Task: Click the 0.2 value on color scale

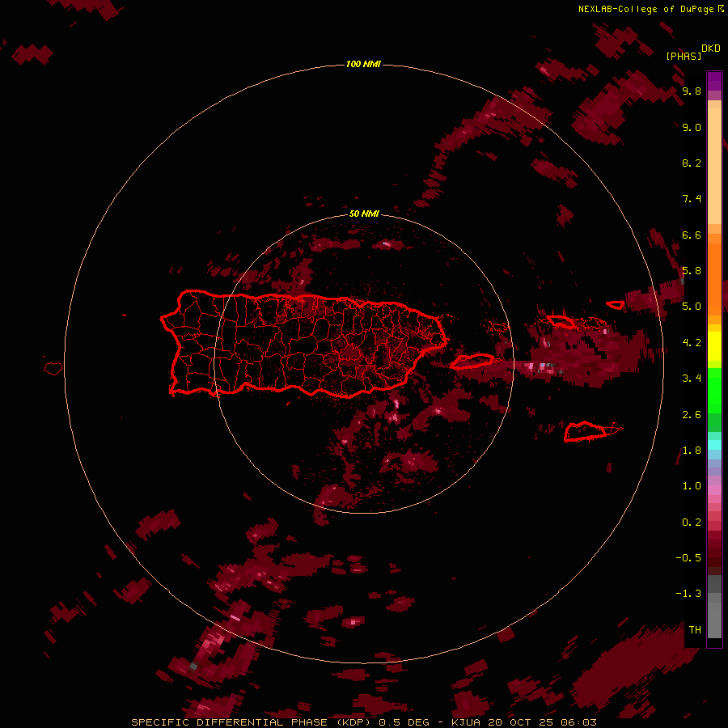Action: pos(692,523)
